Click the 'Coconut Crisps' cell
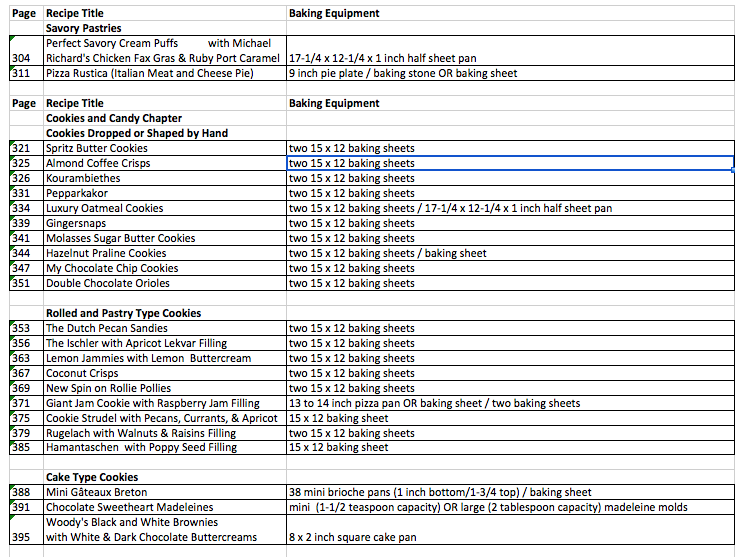The height and width of the screenshot is (557, 746). [x=165, y=373]
